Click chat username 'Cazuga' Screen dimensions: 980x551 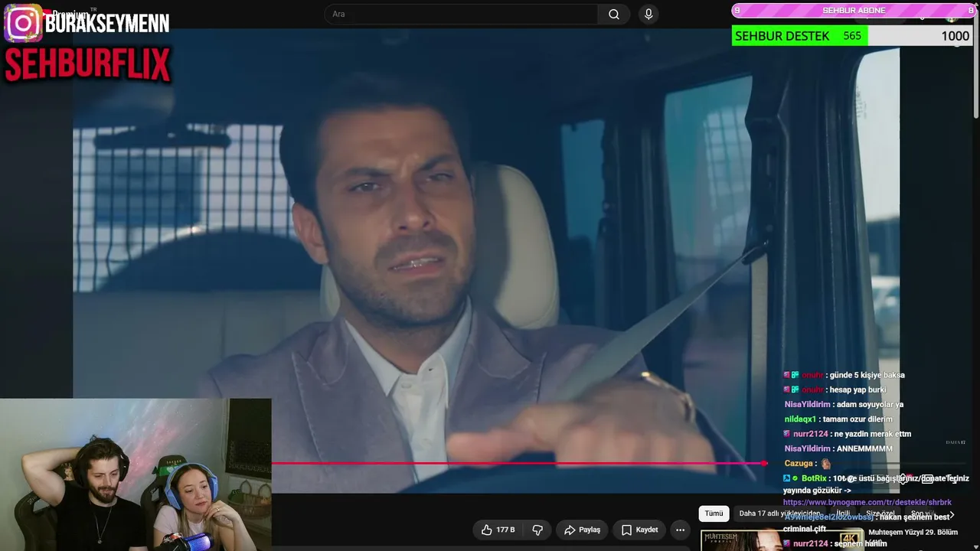[x=798, y=464]
